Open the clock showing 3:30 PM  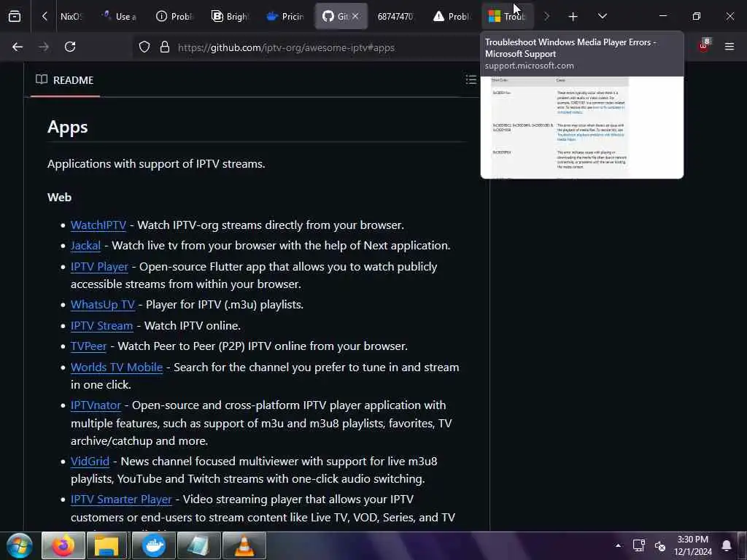tap(693, 545)
